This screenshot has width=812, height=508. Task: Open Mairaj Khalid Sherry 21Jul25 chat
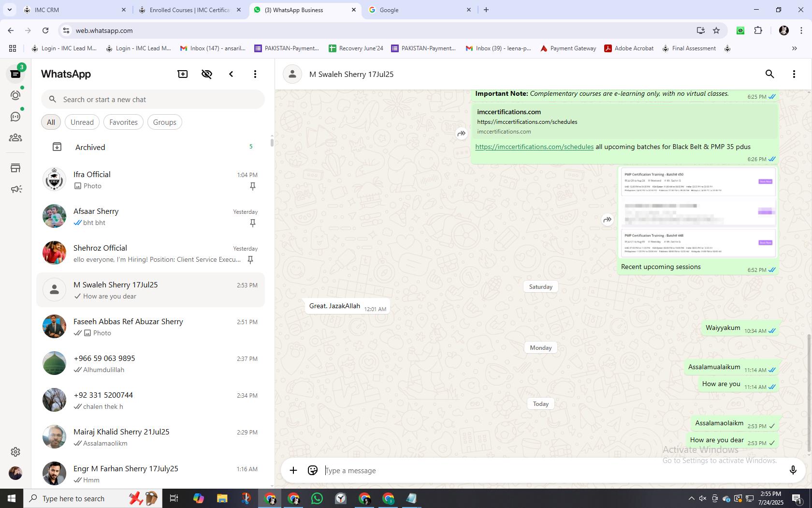click(x=151, y=437)
